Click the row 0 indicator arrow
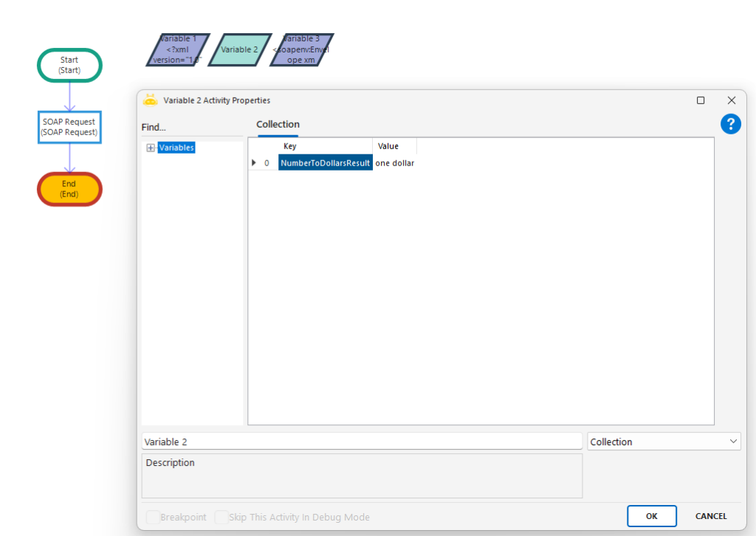Image resolution: width=756 pixels, height=536 pixels. (255, 163)
